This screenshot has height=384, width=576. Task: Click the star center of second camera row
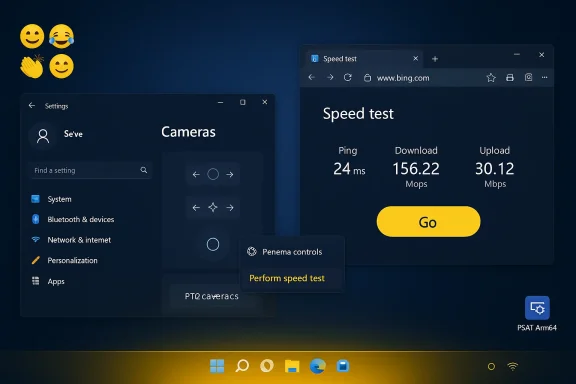coord(213,207)
